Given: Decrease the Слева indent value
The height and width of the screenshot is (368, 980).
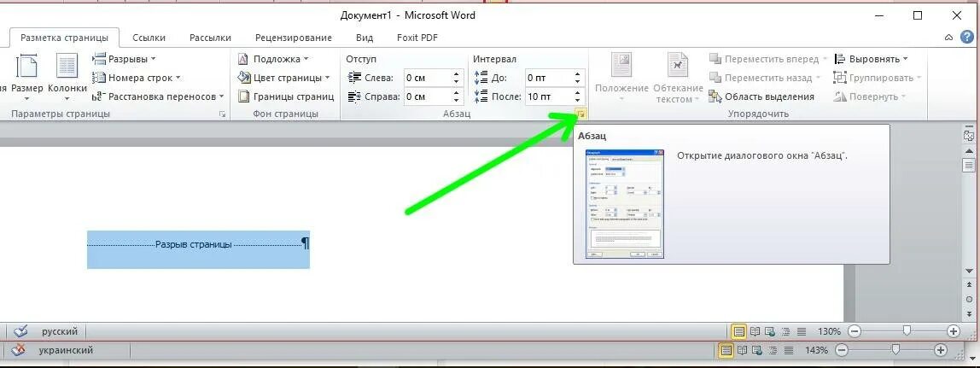Looking at the screenshot, I should click(x=456, y=83).
